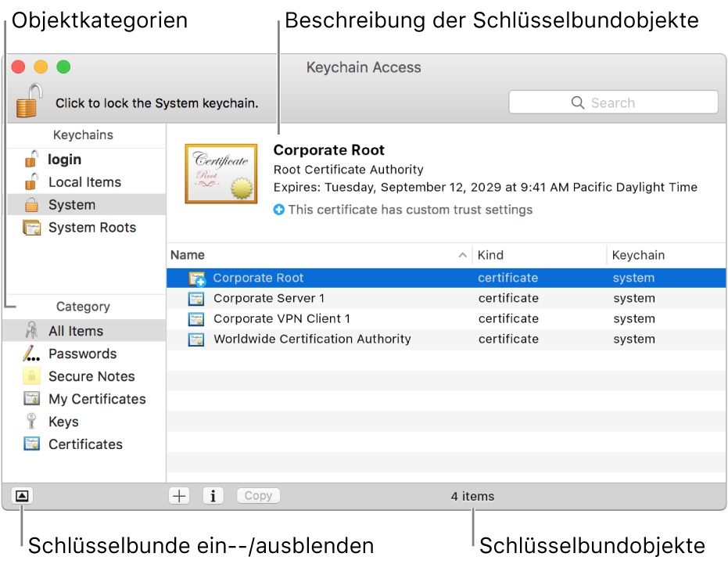Click the My Certificates icon

coord(31,399)
